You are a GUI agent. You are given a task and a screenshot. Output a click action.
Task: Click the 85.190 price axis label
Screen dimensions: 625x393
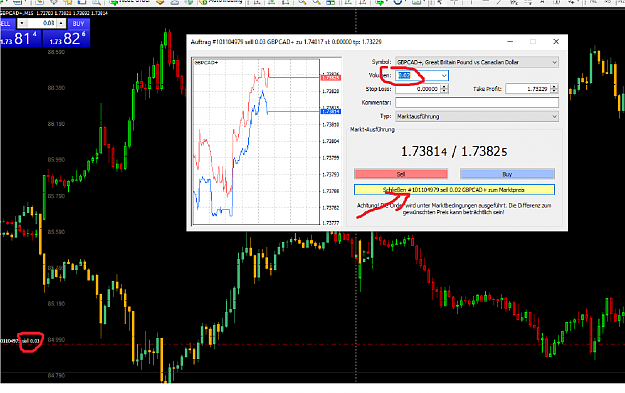[56, 304]
